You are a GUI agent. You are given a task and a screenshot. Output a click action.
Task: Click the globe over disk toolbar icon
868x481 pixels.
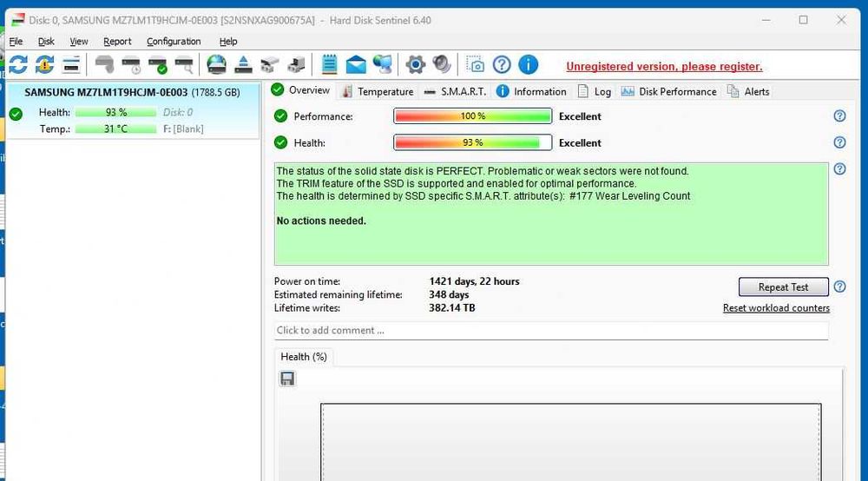pyautogui.click(x=216, y=65)
